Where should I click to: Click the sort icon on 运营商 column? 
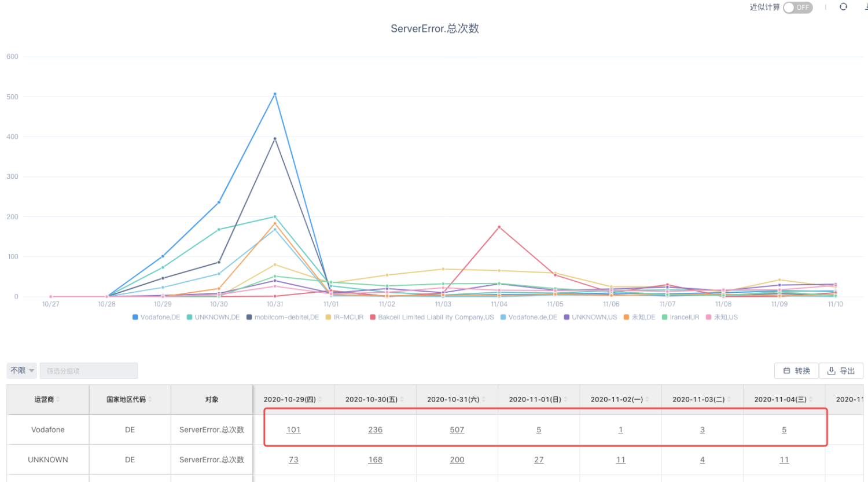coord(58,400)
